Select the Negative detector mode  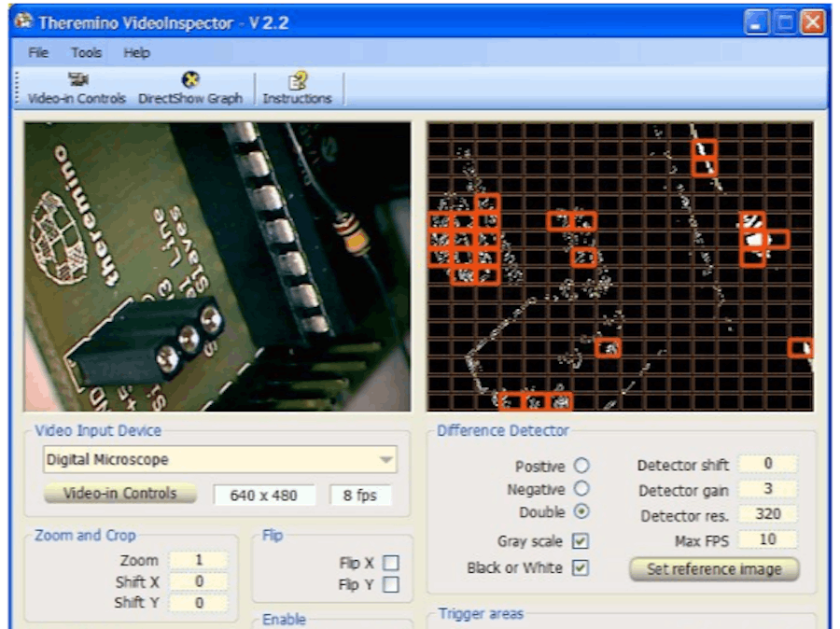pyautogui.click(x=581, y=488)
